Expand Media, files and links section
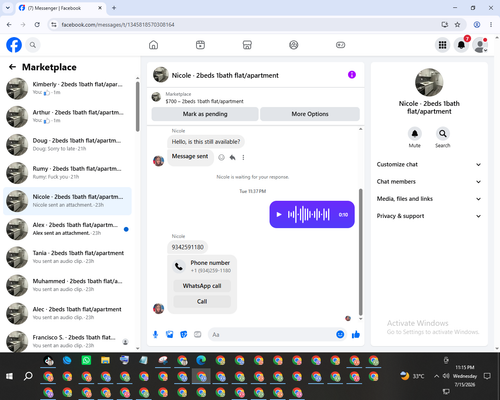Screen dimensions: 500x400 pos(429,199)
